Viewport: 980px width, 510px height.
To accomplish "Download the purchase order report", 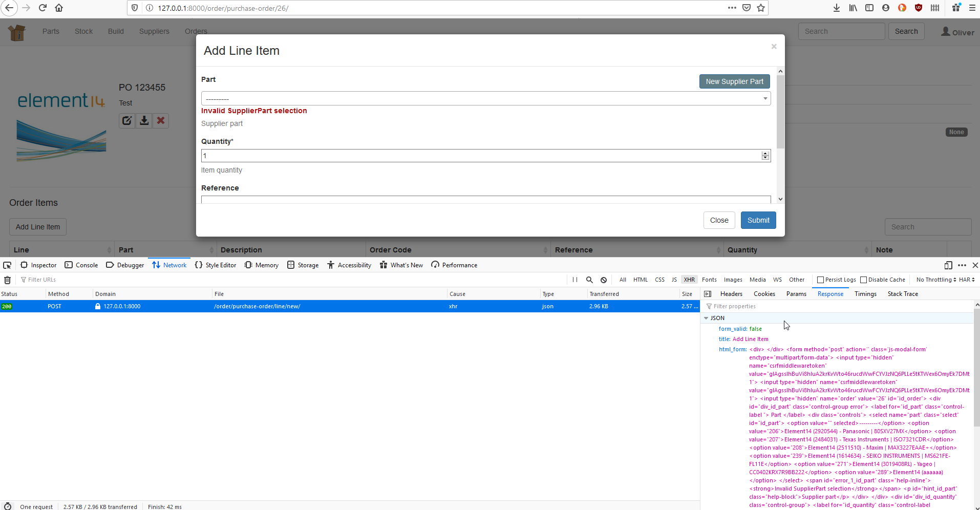I will pyautogui.click(x=144, y=121).
